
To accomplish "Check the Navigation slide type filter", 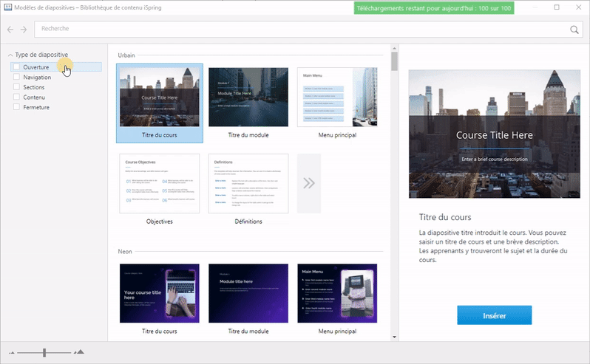I will (x=17, y=78).
